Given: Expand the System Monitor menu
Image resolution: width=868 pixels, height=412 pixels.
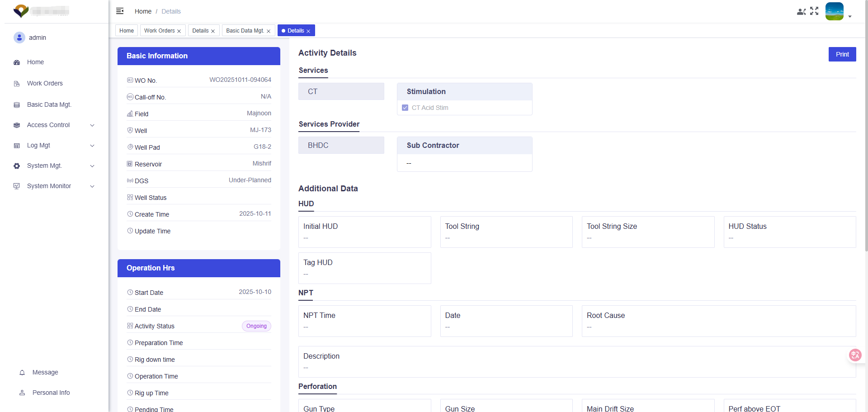Looking at the screenshot, I should click(92, 186).
